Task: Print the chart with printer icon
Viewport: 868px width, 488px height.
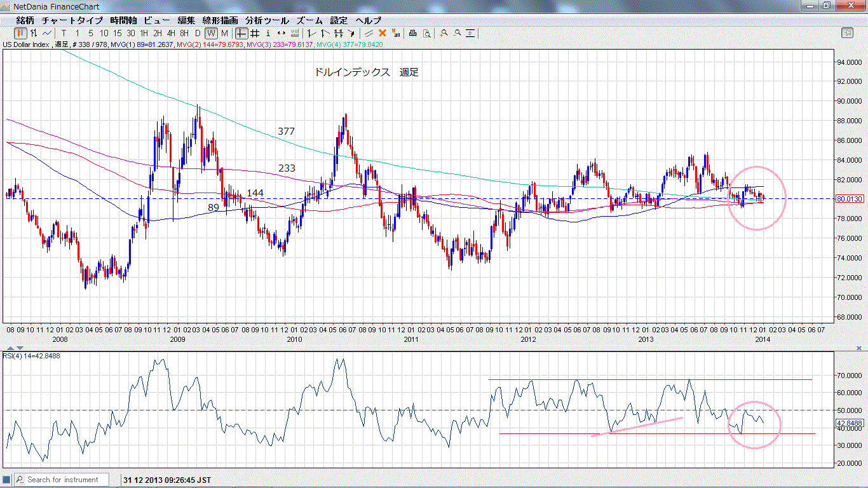Action: coord(413,33)
